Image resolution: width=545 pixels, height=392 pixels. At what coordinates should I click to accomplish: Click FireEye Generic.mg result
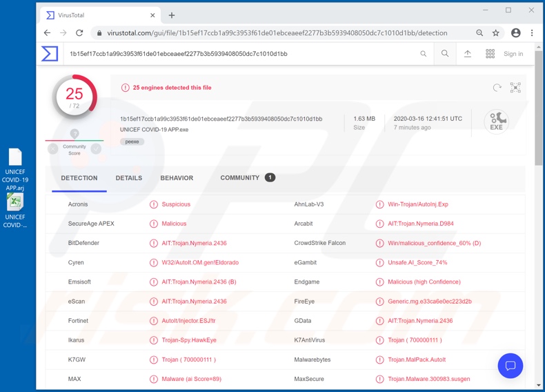point(430,301)
